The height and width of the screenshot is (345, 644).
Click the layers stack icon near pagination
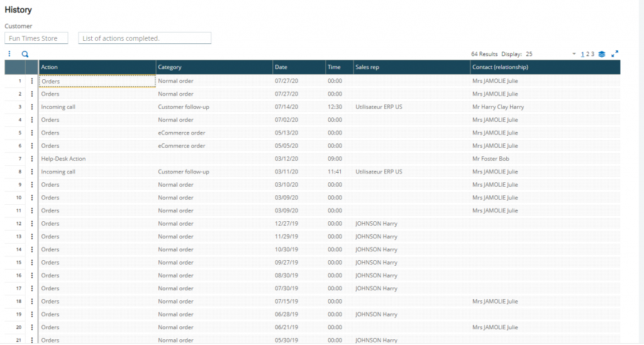[602, 54]
